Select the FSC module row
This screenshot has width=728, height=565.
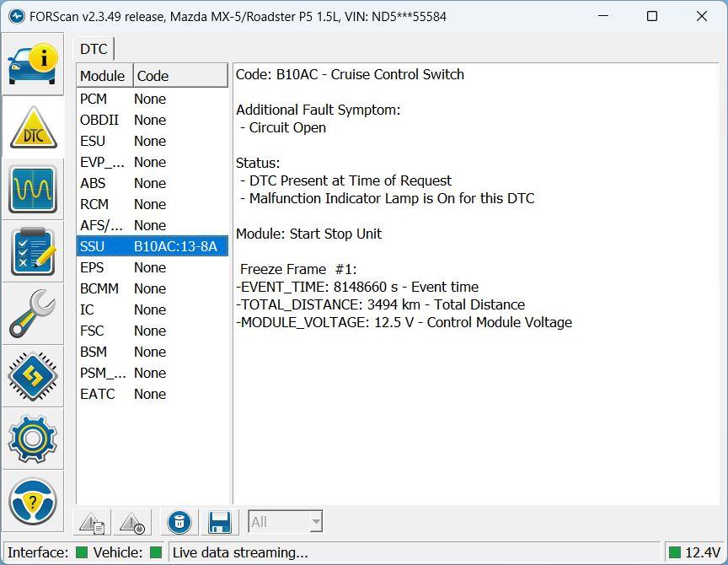pyautogui.click(x=153, y=331)
